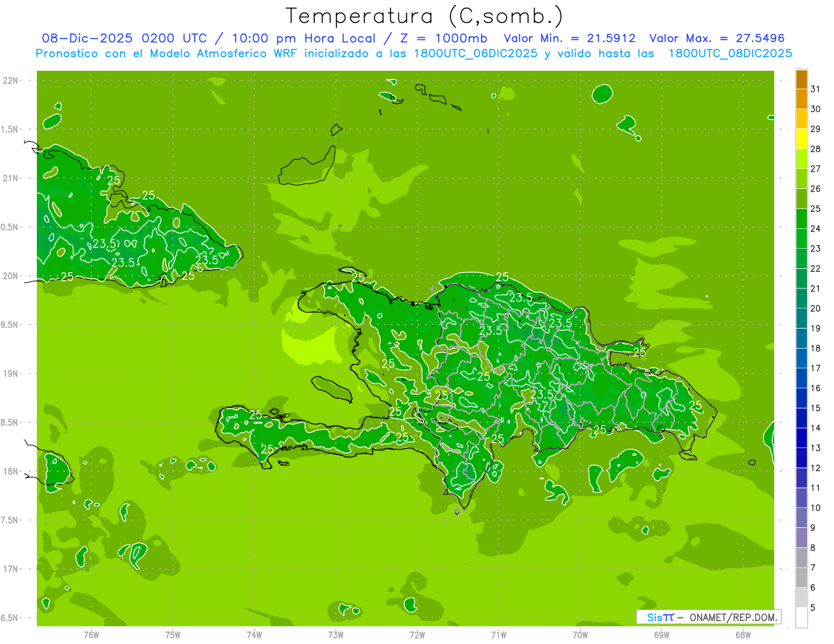The image size is (834, 644).
Task: Click the "74W" longitude axis label
Action: point(254,634)
